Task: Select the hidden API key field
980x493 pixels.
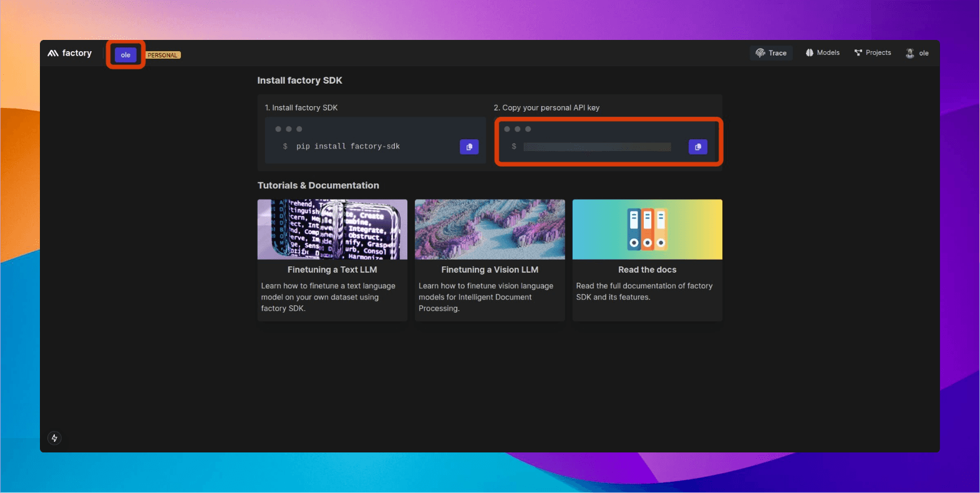Action: [x=597, y=147]
